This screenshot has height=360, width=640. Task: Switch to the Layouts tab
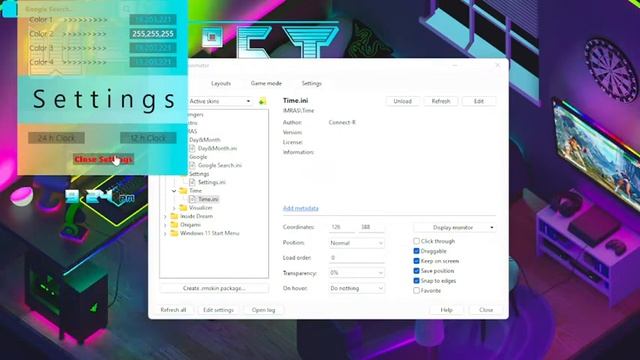[x=221, y=83]
